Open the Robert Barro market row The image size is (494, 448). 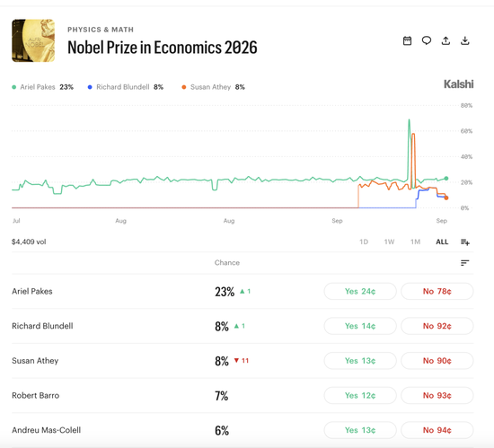(x=243, y=395)
